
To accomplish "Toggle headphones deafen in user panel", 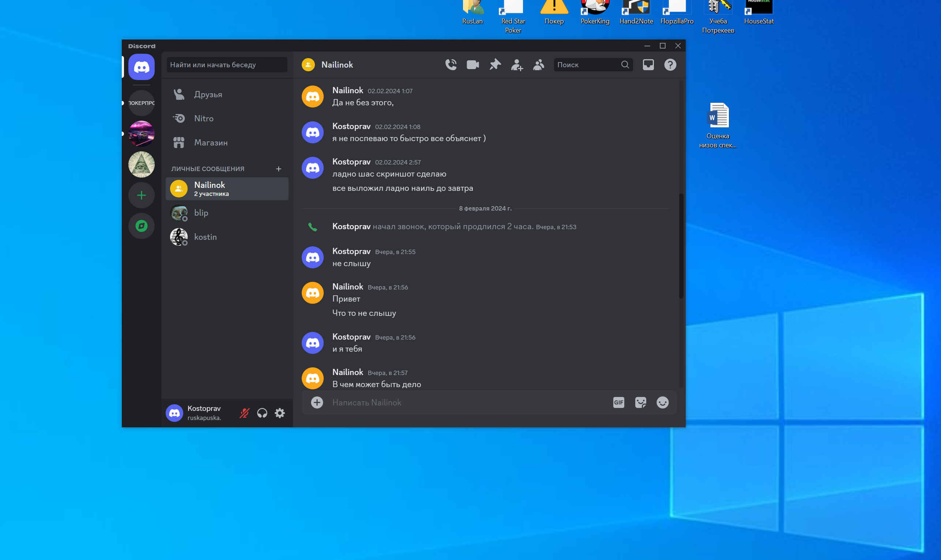I will [x=262, y=413].
